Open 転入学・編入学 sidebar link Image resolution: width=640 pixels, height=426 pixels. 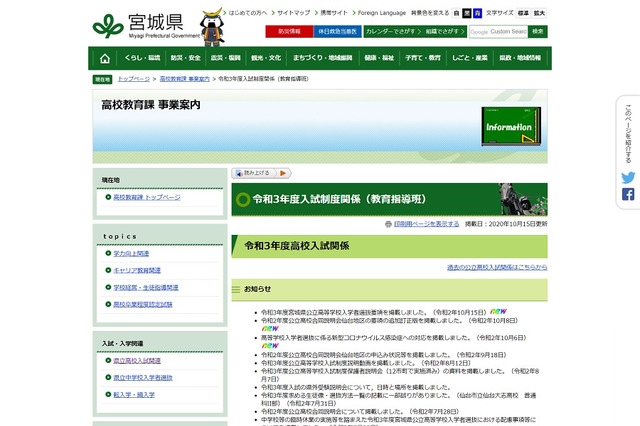134,395
